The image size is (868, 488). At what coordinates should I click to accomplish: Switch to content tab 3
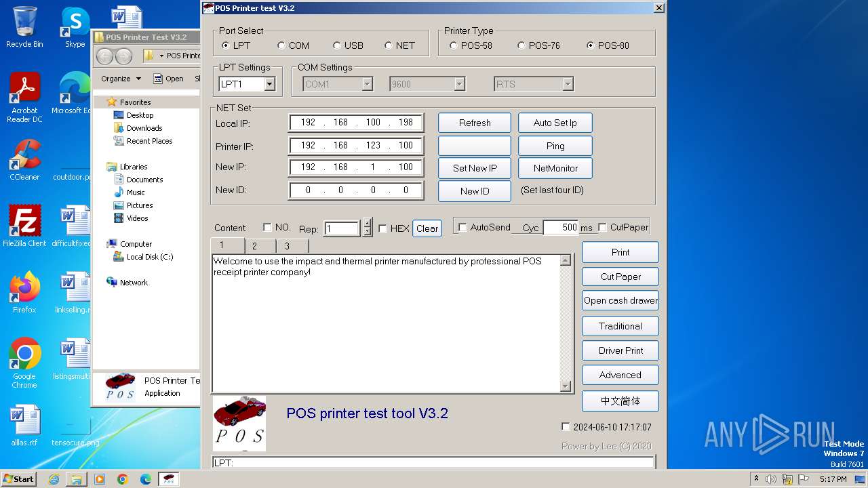click(x=292, y=246)
